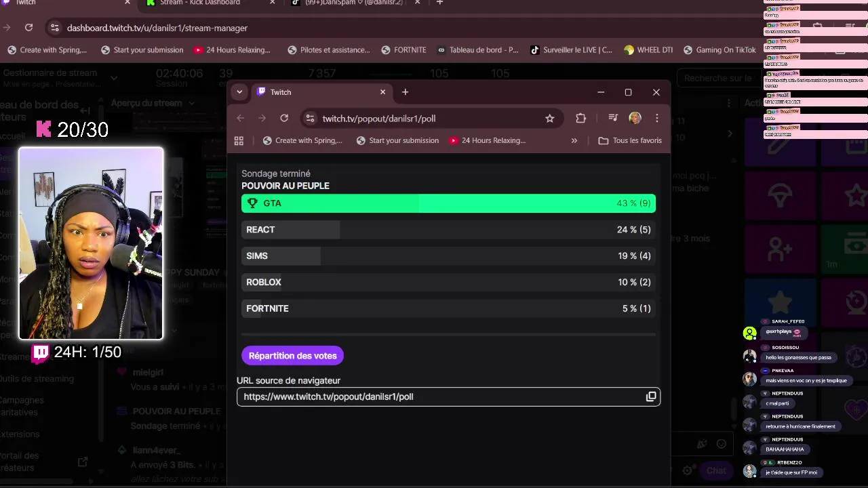Click the browser source URL field
Screen dimensions: 868x488
point(448,396)
